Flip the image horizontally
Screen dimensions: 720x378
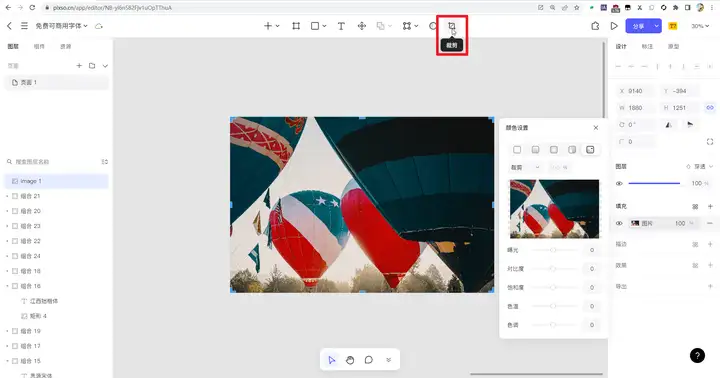click(x=669, y=125)
